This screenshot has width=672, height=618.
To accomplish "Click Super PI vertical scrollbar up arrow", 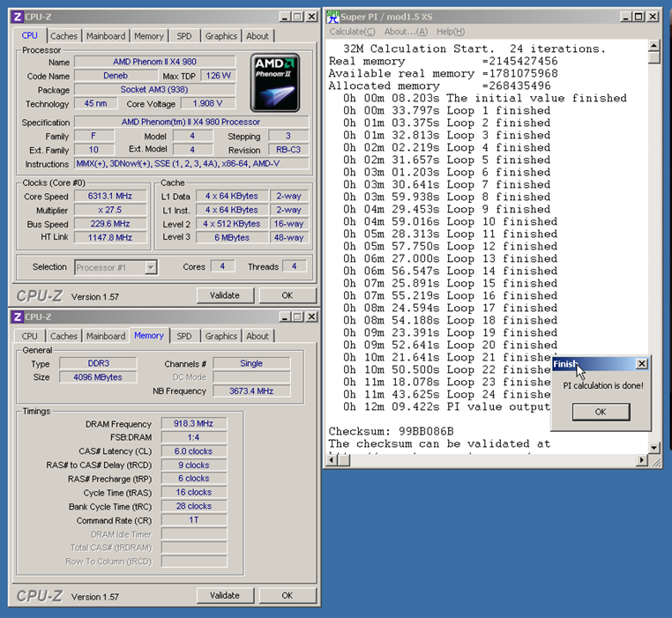I will click(654, 45).
